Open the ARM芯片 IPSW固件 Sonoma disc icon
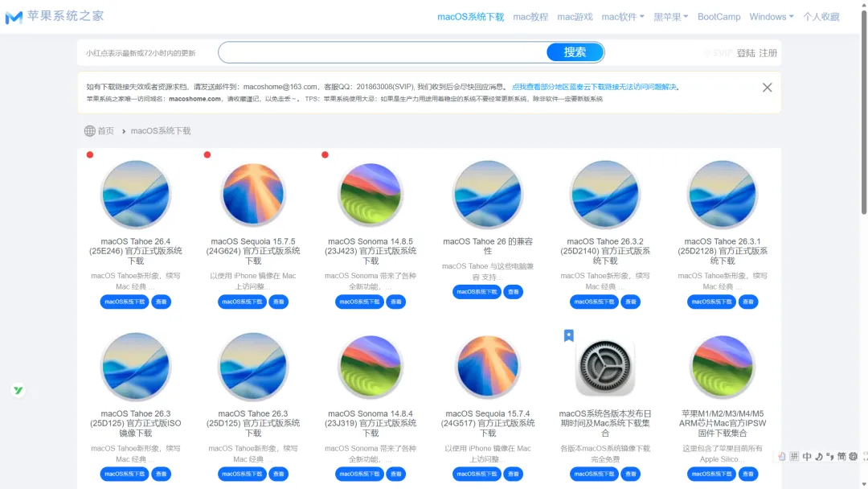868x489 pixels. 723,367
